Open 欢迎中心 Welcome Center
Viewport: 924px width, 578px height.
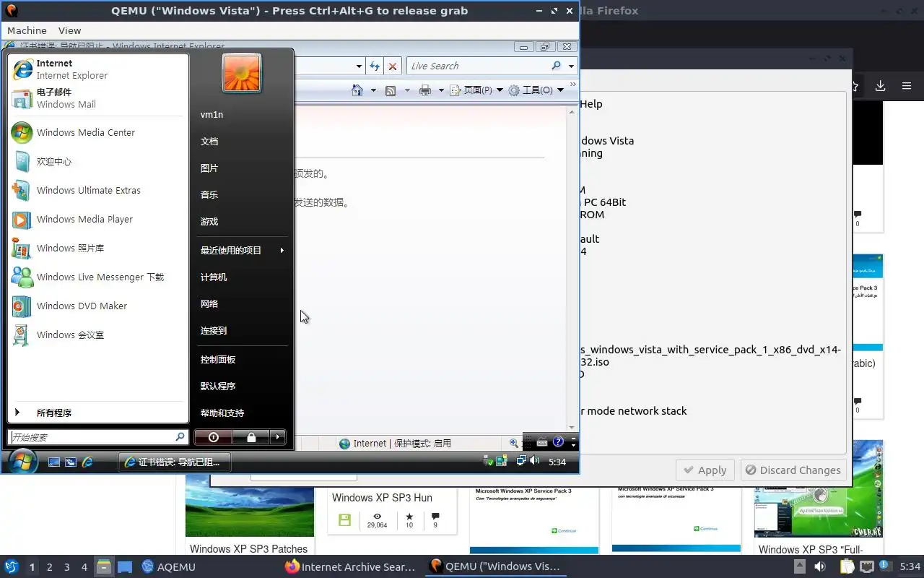point(98,161)
